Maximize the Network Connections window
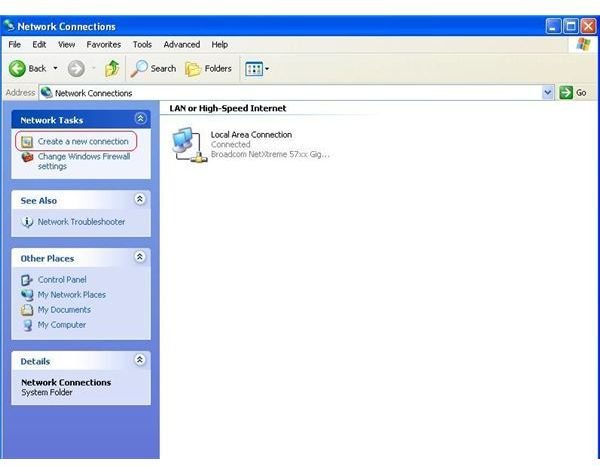 point(571,26)
